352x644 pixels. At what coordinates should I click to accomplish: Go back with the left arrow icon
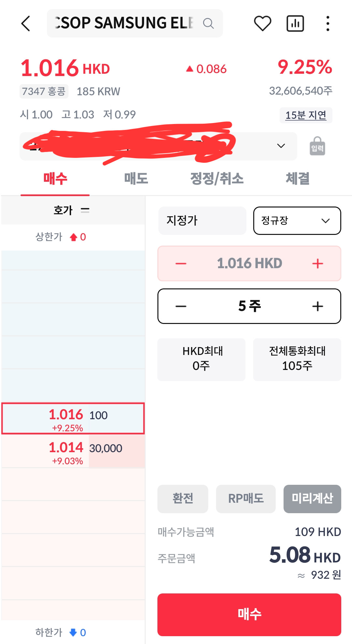pyautogui.click(x=26, y=23)
